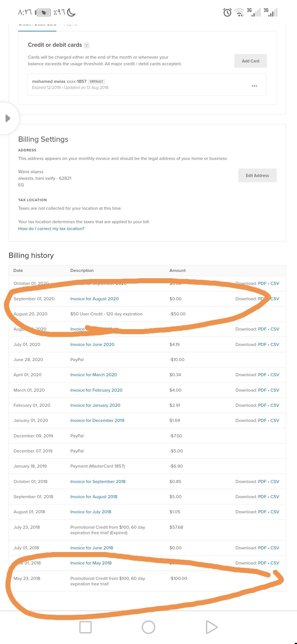The width and height of the screenshot is (297, 644).
Task: Tap the Android back triangle icon
Action: click(x=211, y=627)
